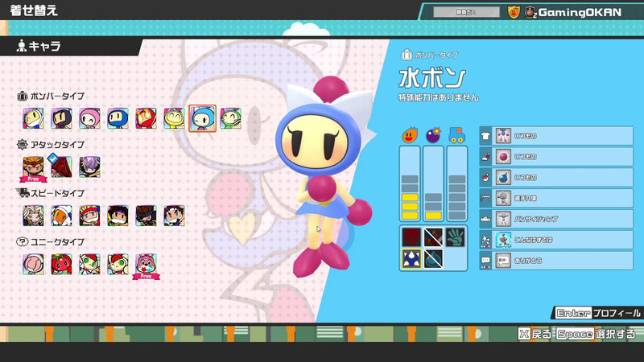This screenshot has width=644, height=362.
Task: Pick the brown-haired purple-headband speed character
Action: [118, 216]
